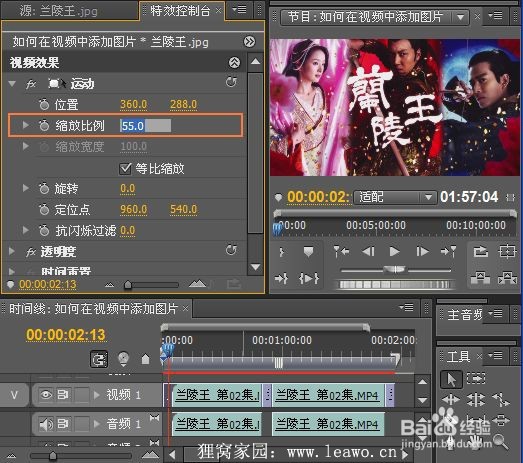This screenshot has height=463, width=523.
Task: Click the program monitor jog wheel
Action: click(395, 285)
